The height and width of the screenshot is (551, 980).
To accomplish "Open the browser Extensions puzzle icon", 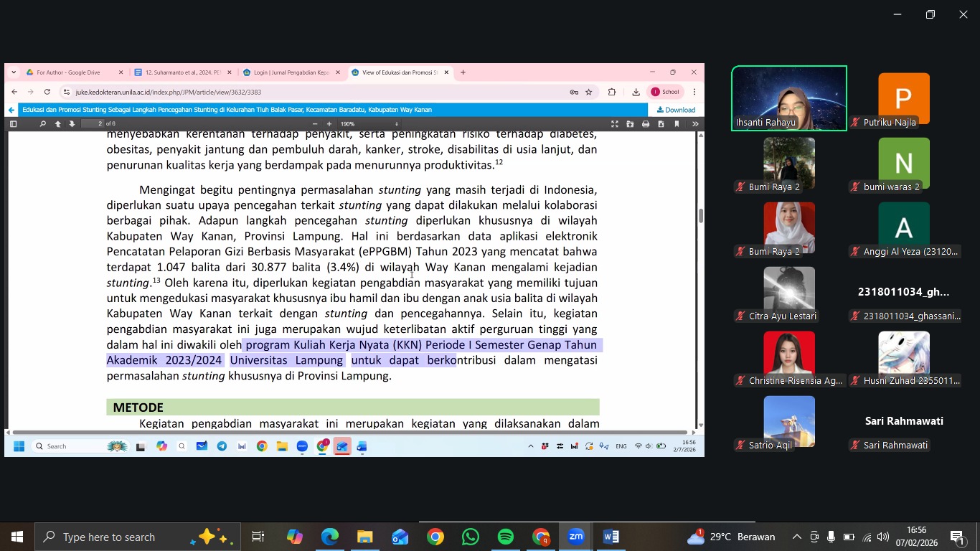I will click(612, 92).
